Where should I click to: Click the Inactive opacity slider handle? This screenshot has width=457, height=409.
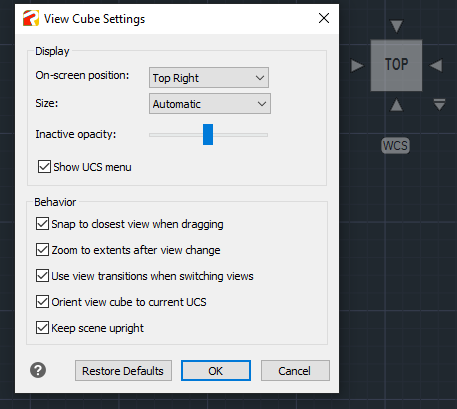[208, 135]
